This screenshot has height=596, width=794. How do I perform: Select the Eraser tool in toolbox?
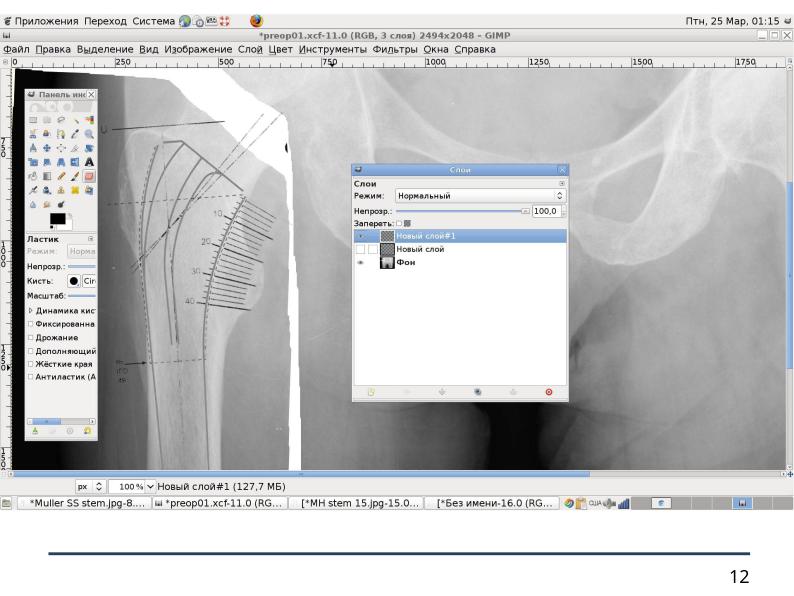pyautogui.click(x=89, y=175)
